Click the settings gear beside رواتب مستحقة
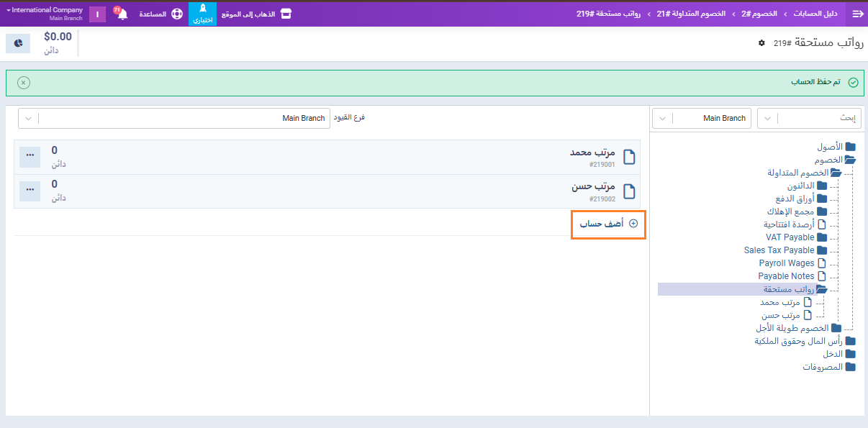Screen dimensions: 868x428 (761, 43)
